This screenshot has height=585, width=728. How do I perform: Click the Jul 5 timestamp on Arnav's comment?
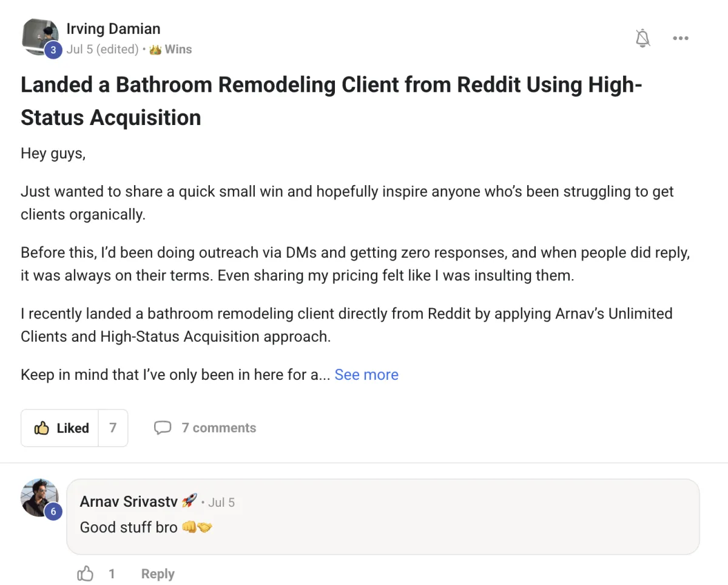[221, 502]
